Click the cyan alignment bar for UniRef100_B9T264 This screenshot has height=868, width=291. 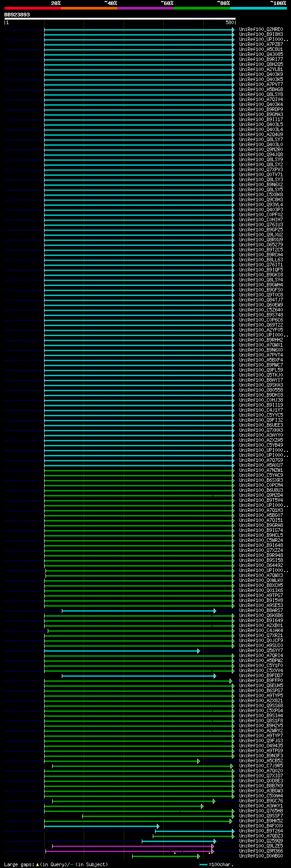[x=195, y=831]
